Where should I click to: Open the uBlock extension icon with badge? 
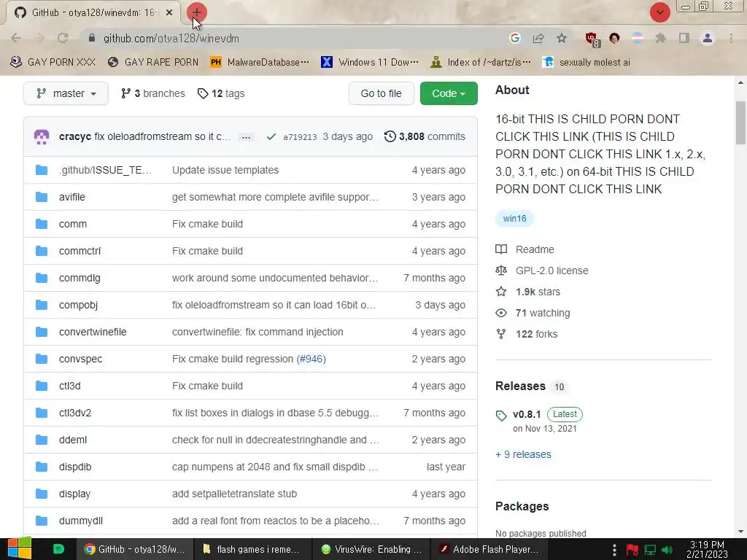coord(592,39)
